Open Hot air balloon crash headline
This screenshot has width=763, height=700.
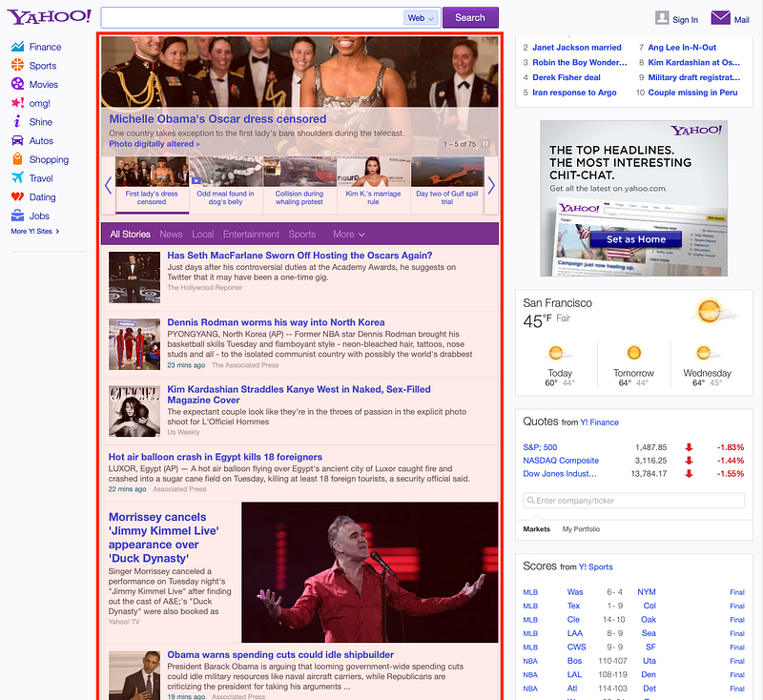(216, 457)
